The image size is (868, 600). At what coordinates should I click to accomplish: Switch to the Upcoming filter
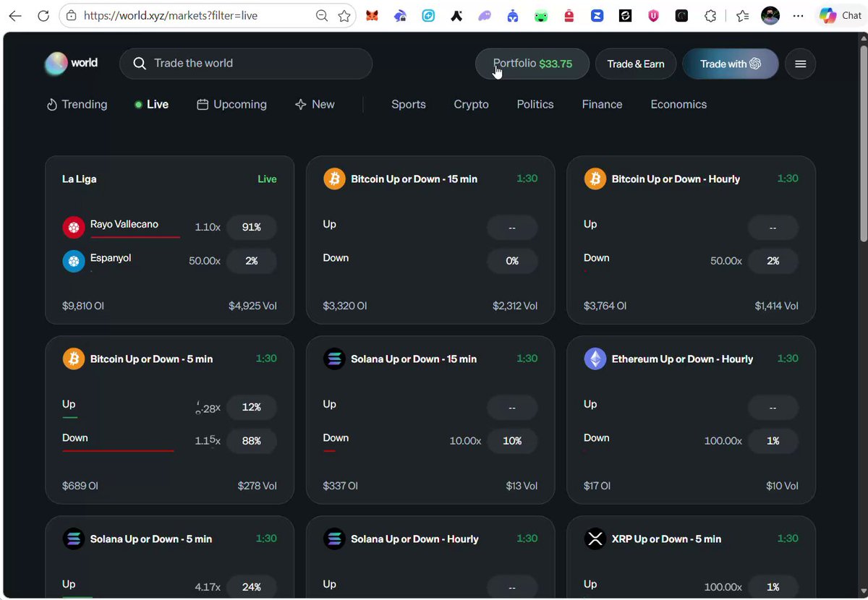click(231, 104)
